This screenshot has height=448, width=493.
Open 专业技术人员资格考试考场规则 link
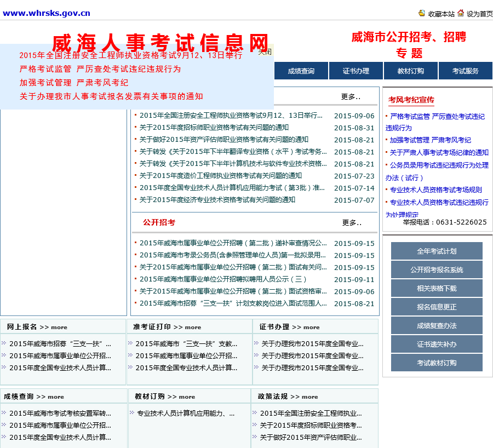pyautogui.click(x=436, y=190)
